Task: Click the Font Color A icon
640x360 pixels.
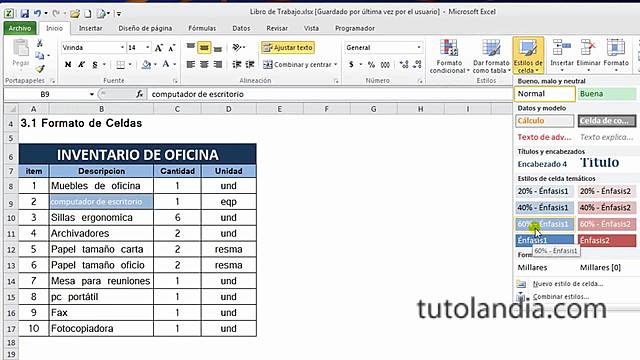Action: 166,64
